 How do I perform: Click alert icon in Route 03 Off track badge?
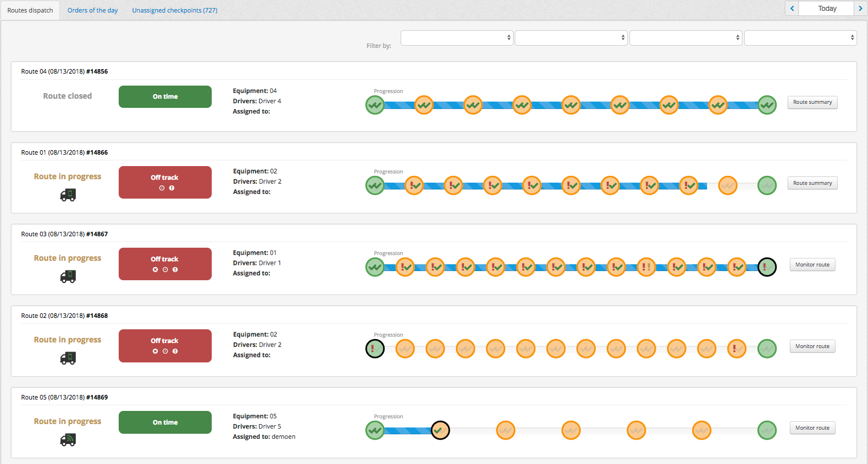tap(175, 269)
